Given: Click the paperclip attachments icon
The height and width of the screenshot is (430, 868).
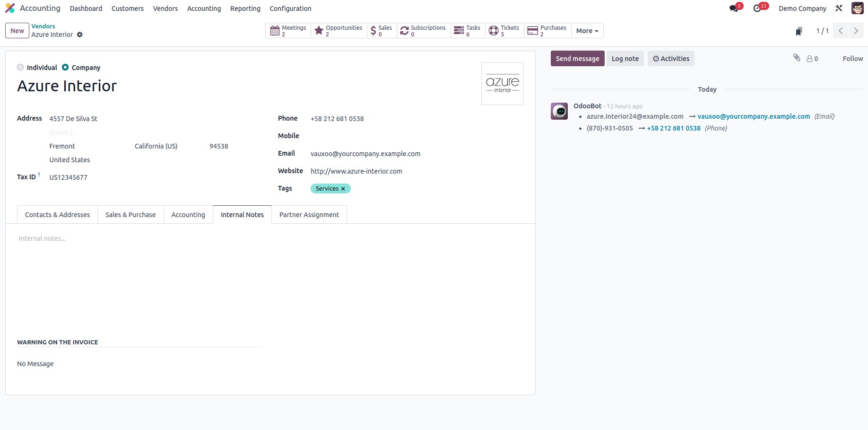Looking at the screenshot, I should coord(797,58).
